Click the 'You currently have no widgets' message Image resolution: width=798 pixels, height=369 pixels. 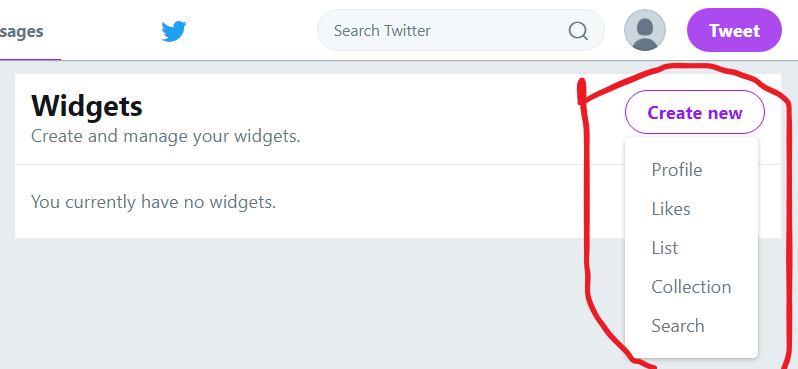pos(153,202)
